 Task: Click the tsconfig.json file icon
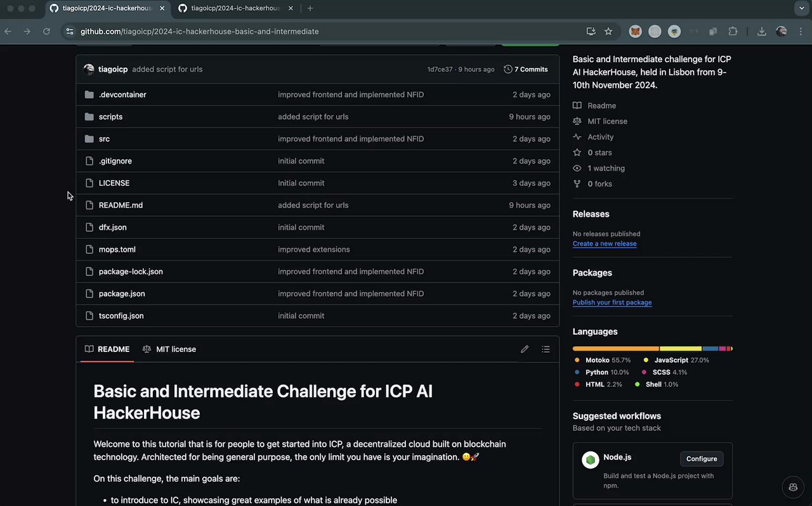click(89, 316)
